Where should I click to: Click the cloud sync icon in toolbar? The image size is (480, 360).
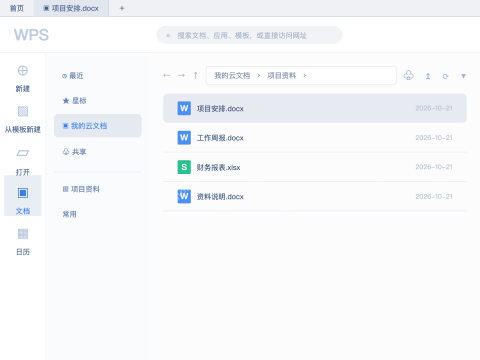[409, 75]
